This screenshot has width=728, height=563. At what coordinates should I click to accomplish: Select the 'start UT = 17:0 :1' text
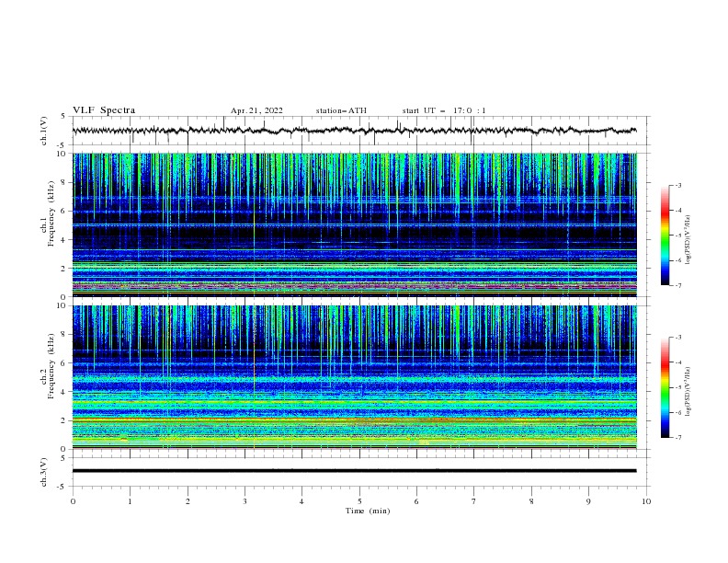(444, 110)
